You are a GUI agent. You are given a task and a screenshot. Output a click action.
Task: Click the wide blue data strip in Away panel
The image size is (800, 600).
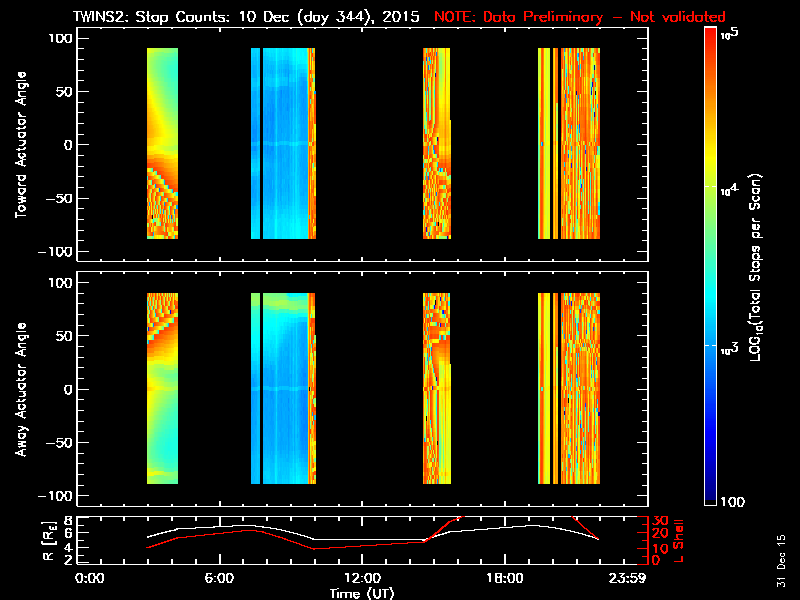point(285,388)
